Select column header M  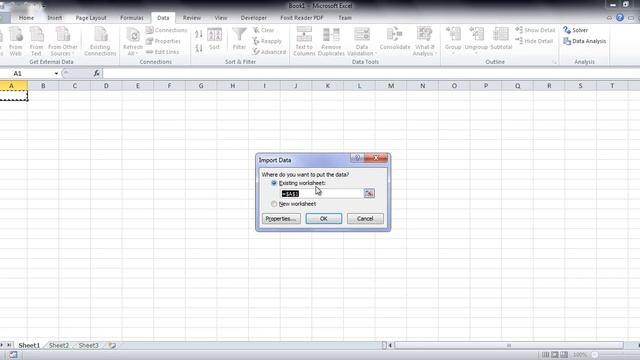[x=391, y=86]
